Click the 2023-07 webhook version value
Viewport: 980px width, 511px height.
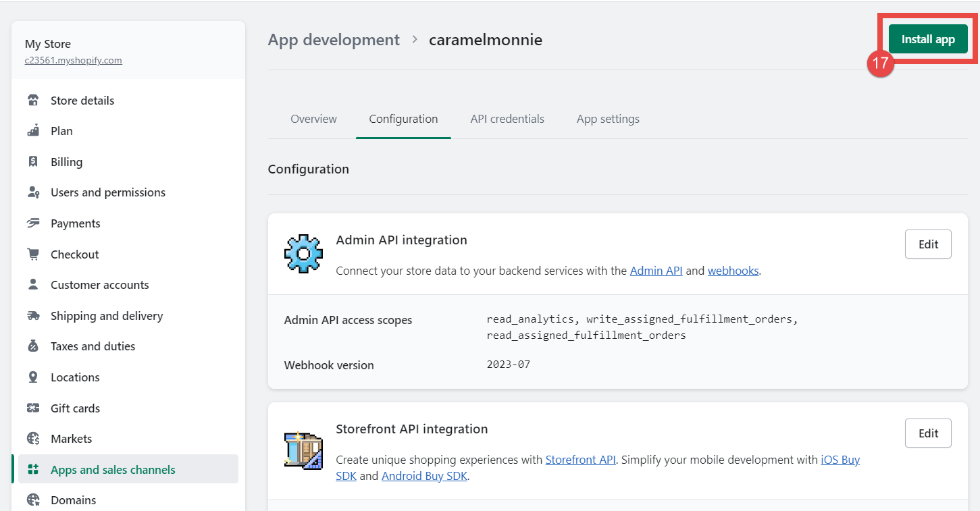click(509, 365)
